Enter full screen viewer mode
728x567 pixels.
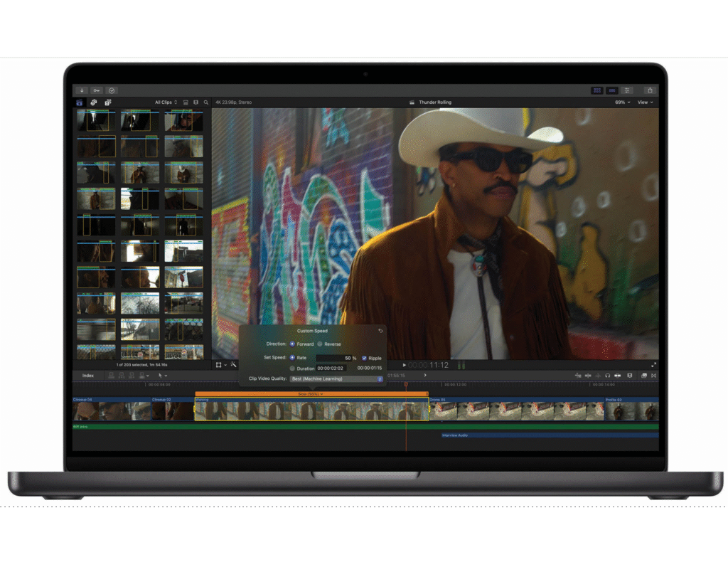653,365
